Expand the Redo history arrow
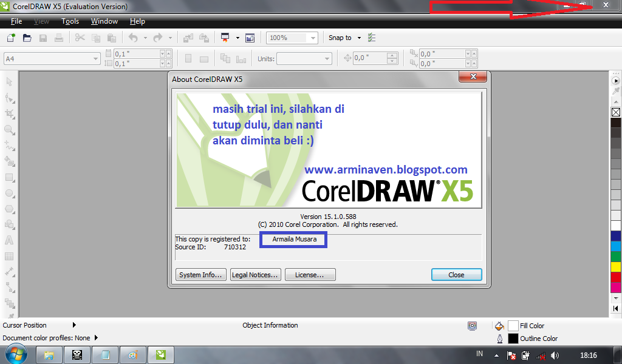The image size is (622, 364). [170, 38]
